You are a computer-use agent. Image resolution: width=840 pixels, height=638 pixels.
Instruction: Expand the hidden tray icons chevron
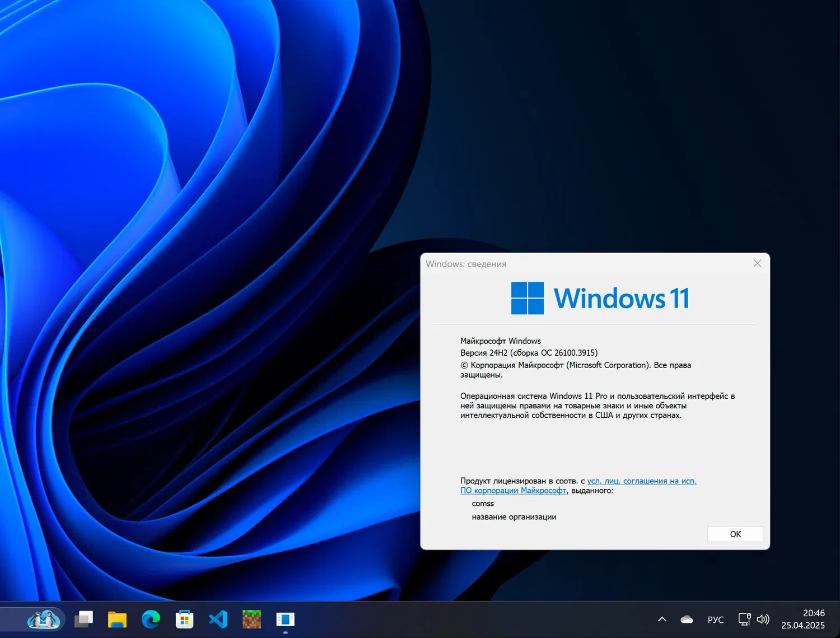click(x=661, y=620)
